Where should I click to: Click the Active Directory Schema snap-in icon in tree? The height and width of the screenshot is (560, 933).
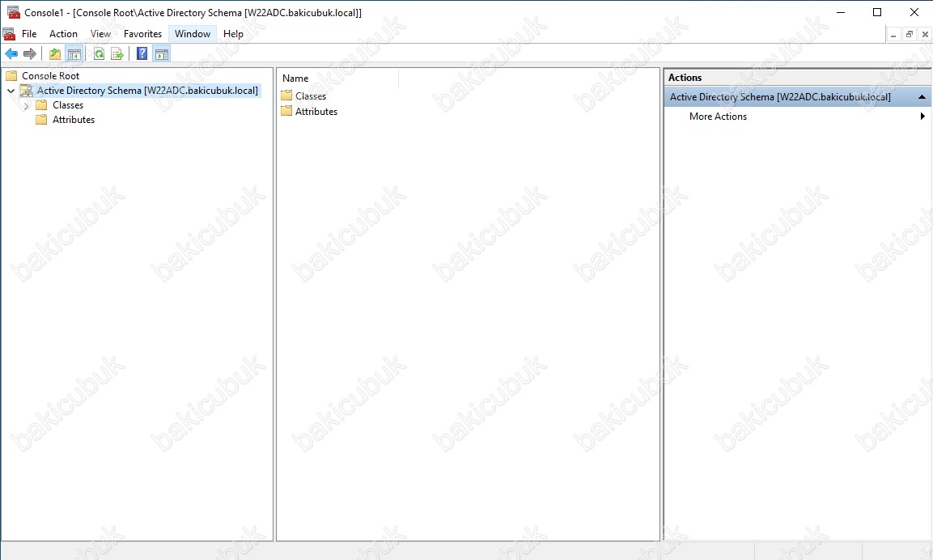point(26,91)
